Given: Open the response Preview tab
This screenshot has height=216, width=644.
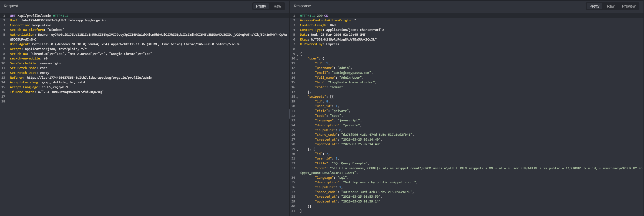Looking at the screenshot, I should coord(629,6).
